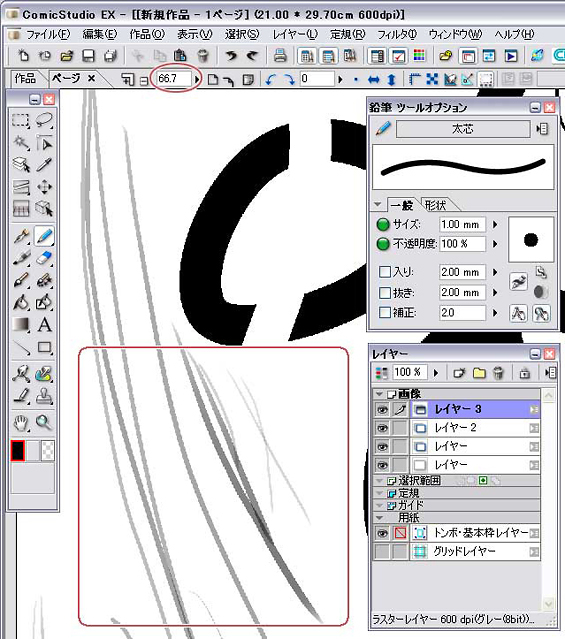Enable the 入り checkbox

tap(384, 272)
